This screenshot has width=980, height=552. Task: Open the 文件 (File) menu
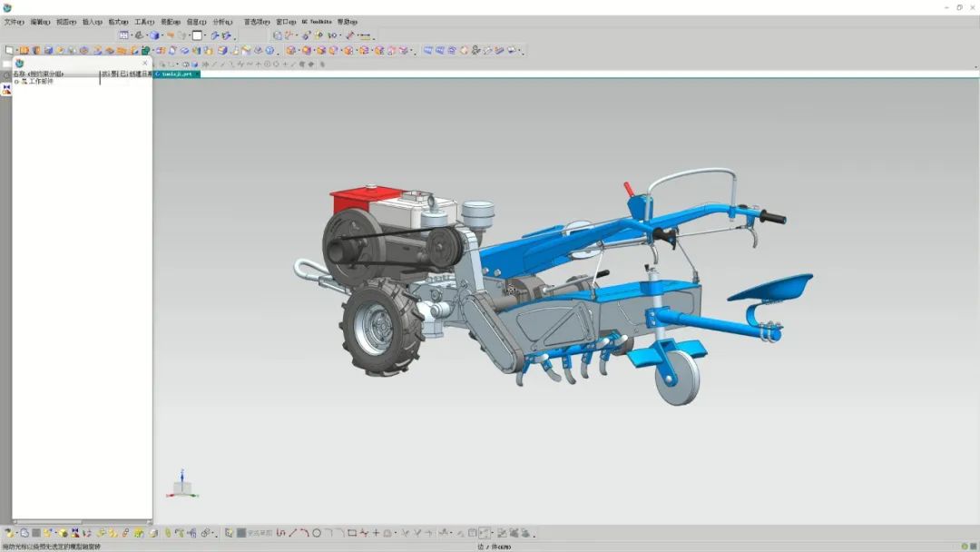14,22
